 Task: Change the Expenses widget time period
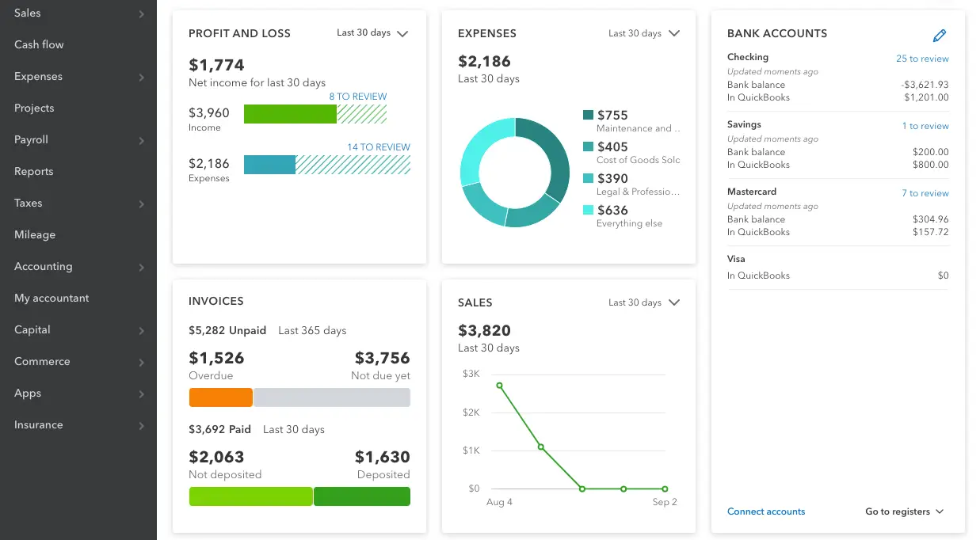point(643,33)
